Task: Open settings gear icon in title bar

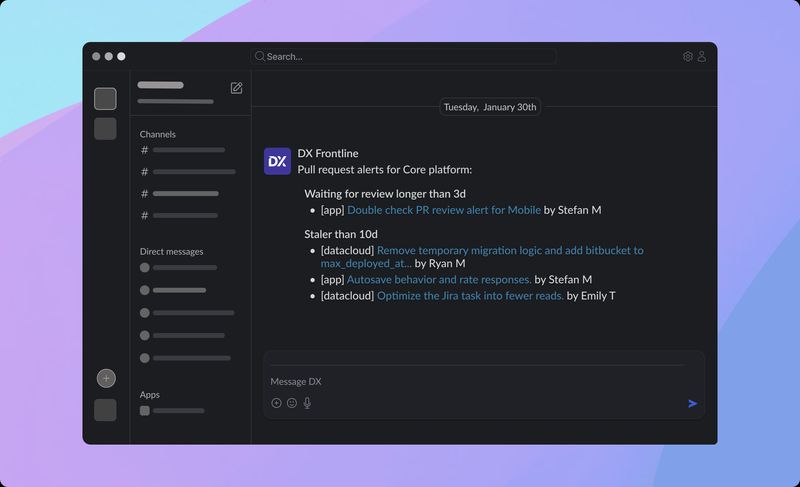Action: [x=688, y=57]
